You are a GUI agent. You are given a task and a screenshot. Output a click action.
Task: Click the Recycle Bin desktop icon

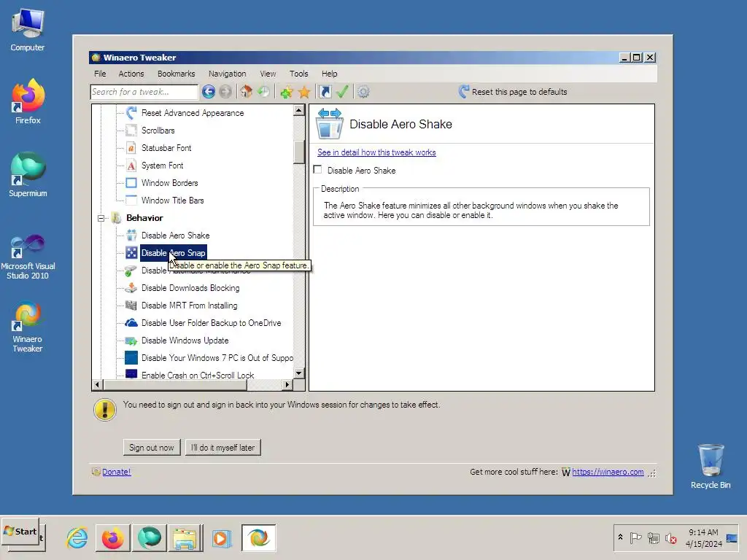pos(711,467)
